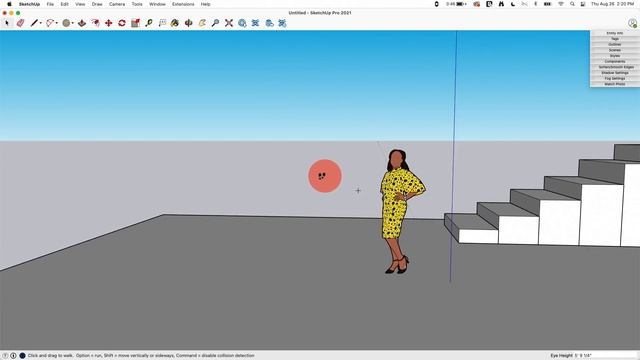
Task: Click the Zoom Extents tool
Action: click(x=229, y=23)
